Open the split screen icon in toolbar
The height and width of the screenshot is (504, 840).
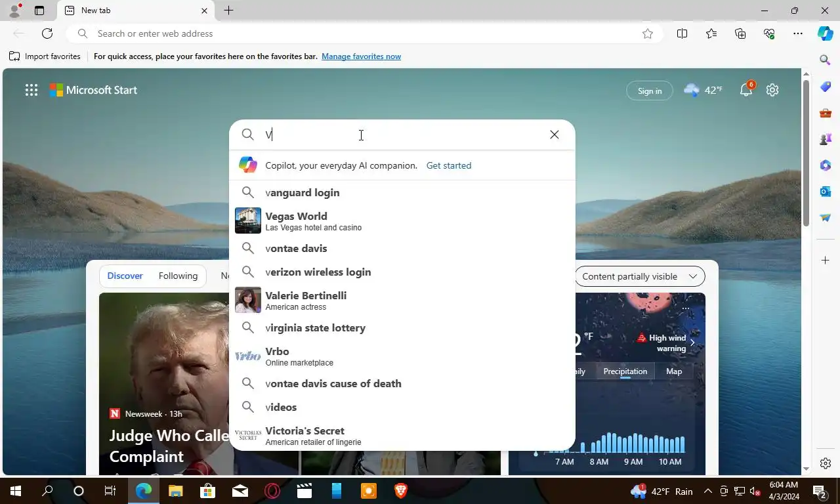click(x=682, y=33)
